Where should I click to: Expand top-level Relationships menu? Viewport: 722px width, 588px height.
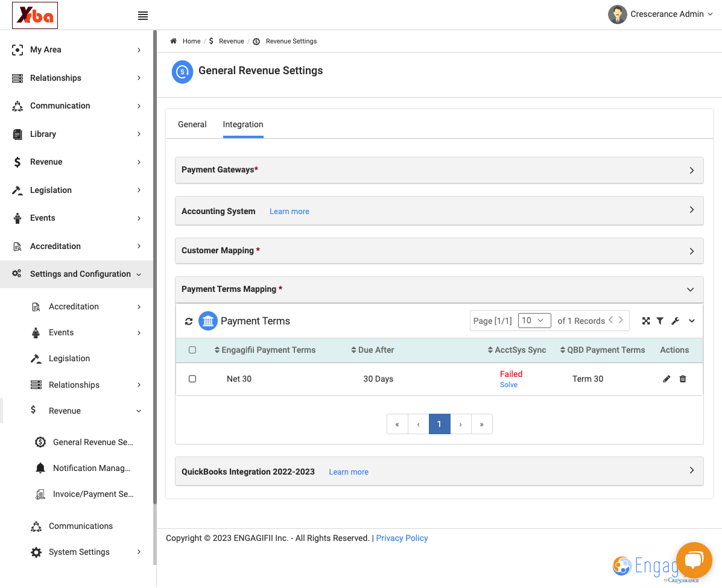point(77,78)
